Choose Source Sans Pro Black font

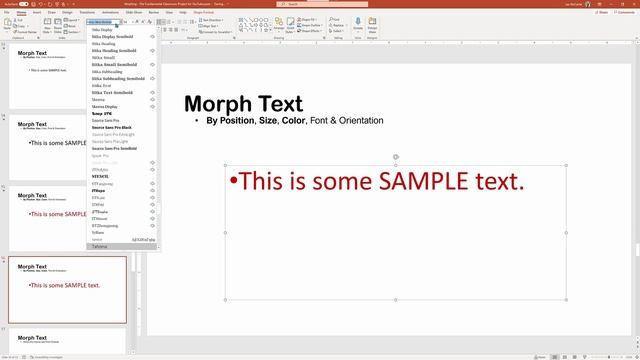[x=121, y=127]
